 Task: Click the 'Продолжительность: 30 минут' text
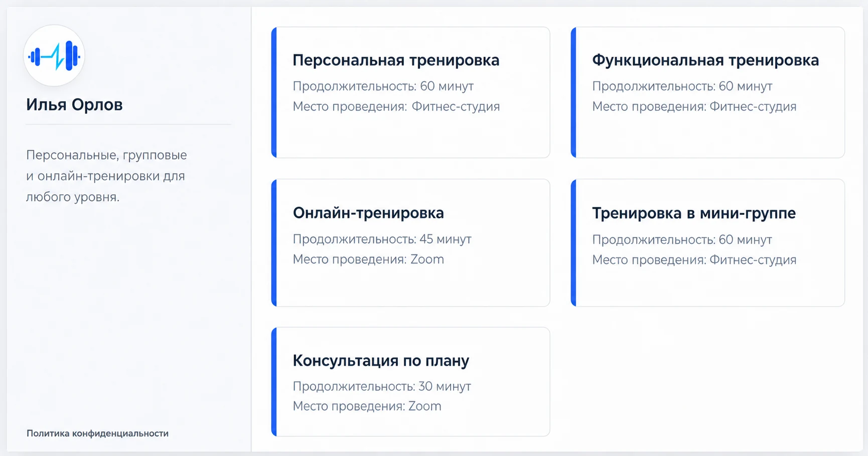point(382,386)
